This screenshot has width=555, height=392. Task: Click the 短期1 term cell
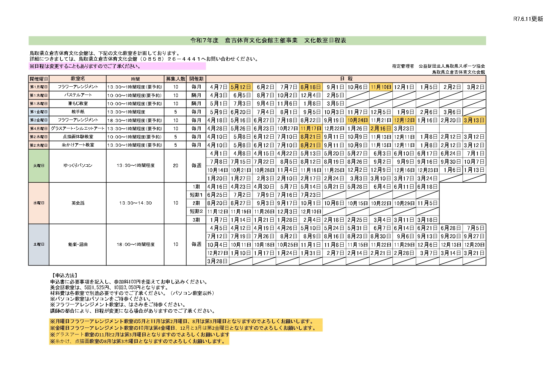point(196,195)
